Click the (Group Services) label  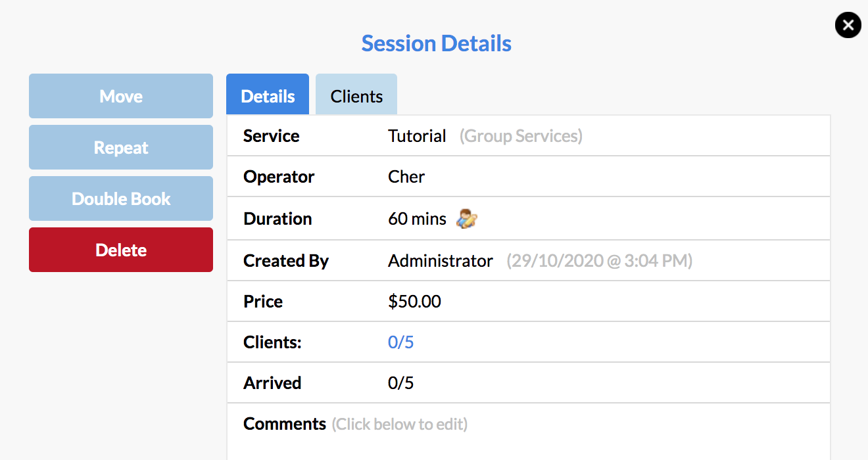tap(521, 136)
